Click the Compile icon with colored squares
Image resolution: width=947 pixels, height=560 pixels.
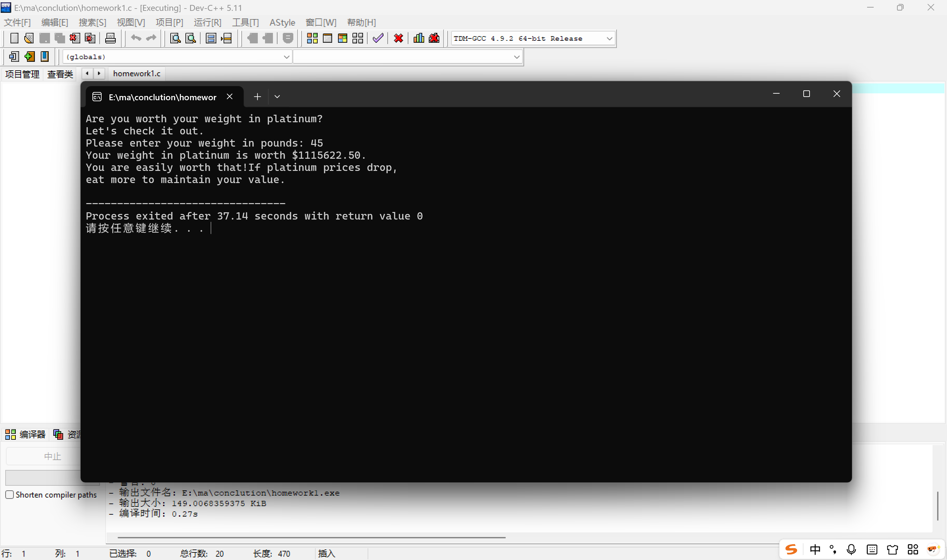312,38
